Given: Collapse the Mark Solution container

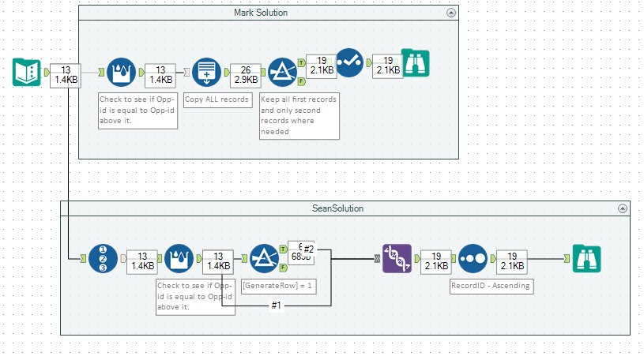Looking at the screenshot, I should point(451,13).
